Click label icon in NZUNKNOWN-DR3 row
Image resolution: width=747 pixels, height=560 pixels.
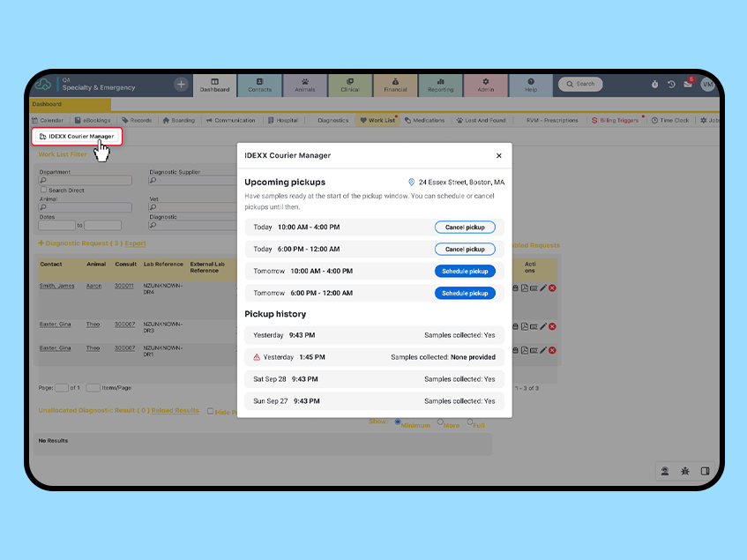pyautogui.click(x=534, y=326)
